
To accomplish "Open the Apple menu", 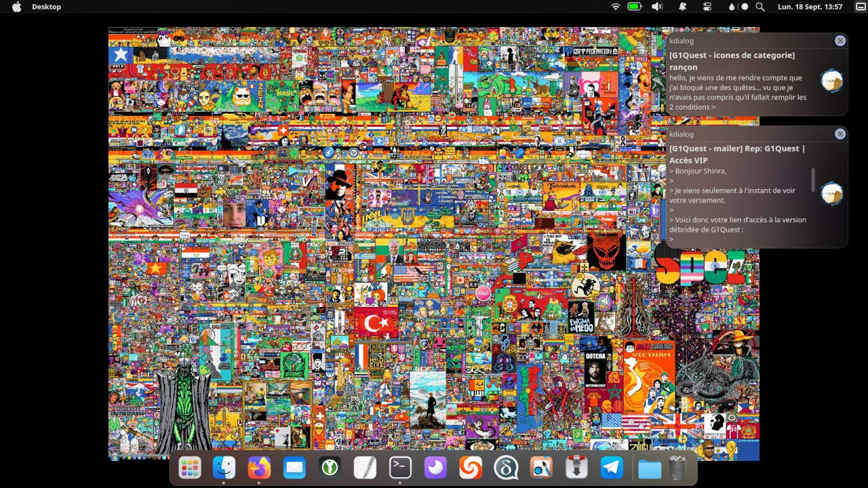I will click(17, 6).
